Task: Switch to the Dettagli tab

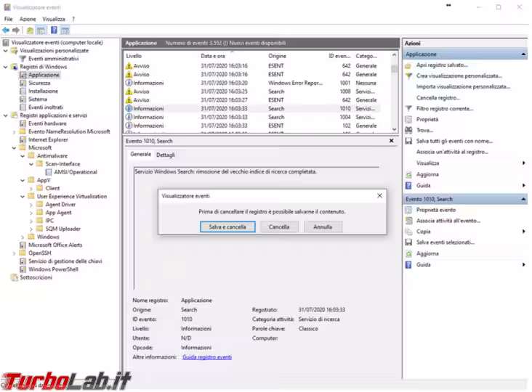Action: tap(166, 155)
